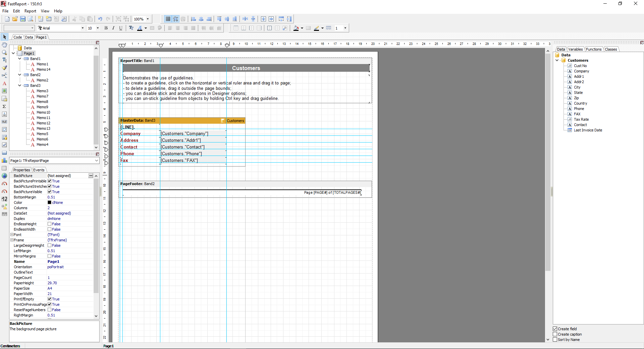Click the Undo arrow icon
The height and width of the screenshot is (349, 644).
click(100, 19)
